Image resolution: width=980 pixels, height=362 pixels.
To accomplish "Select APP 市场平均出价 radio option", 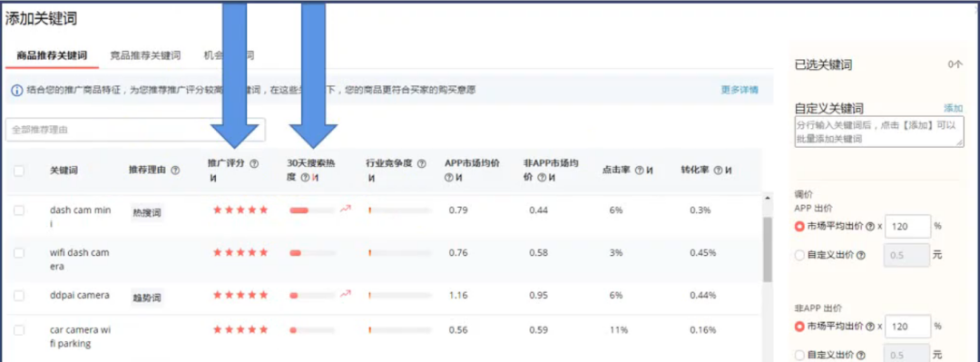I will tap(799, 226).
